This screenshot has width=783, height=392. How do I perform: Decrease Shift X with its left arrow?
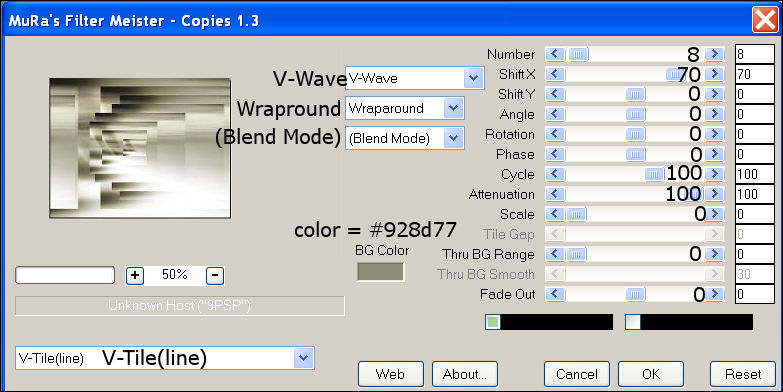click(x=554, y=74)
